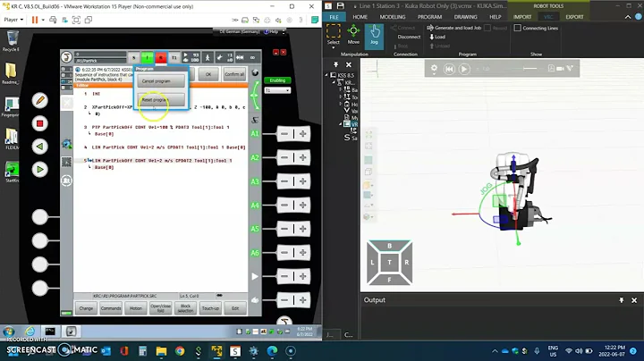The image size is (644, 361).
Task: Close the project tree panel
Action: [348, 65]
